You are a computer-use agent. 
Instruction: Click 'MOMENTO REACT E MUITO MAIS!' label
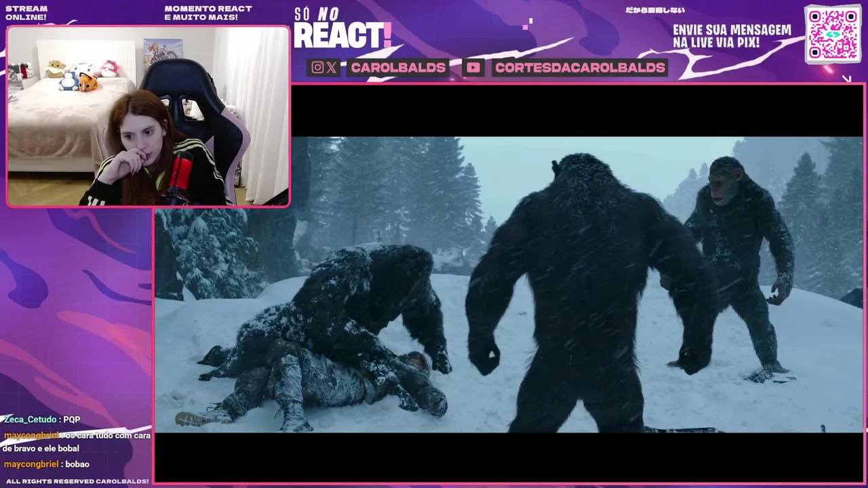tap(208, 13)
